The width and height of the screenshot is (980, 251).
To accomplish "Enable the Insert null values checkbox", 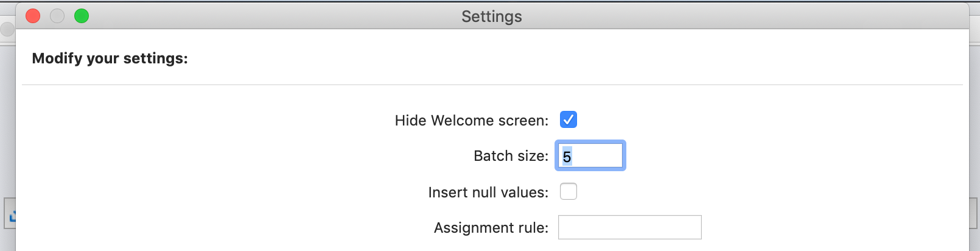I will coord(569,191).
